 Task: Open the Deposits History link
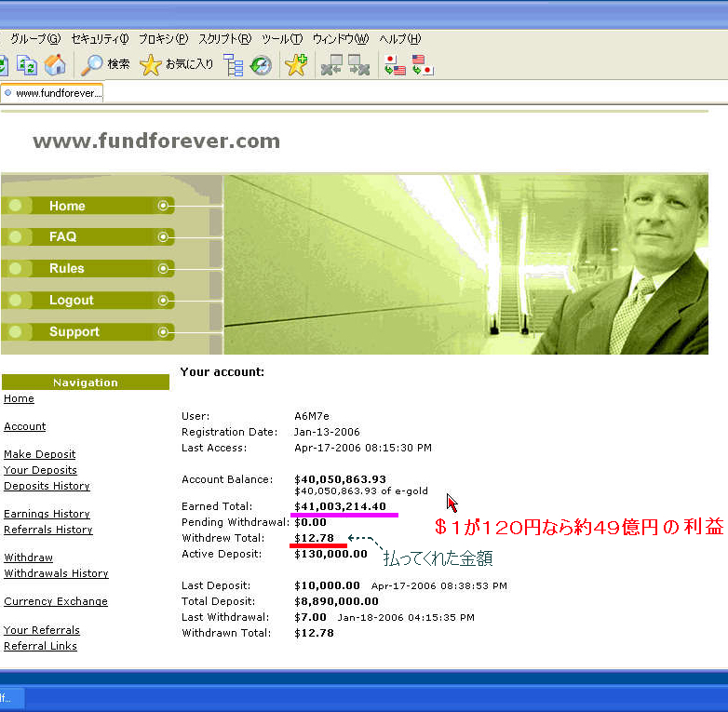click(47, 486)
